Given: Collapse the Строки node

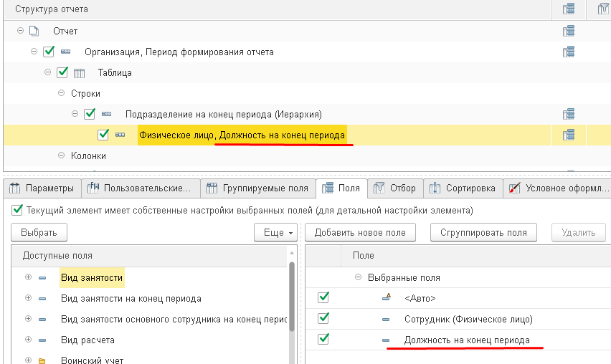Looking at the screenshot, I should [x=61, y=93].
